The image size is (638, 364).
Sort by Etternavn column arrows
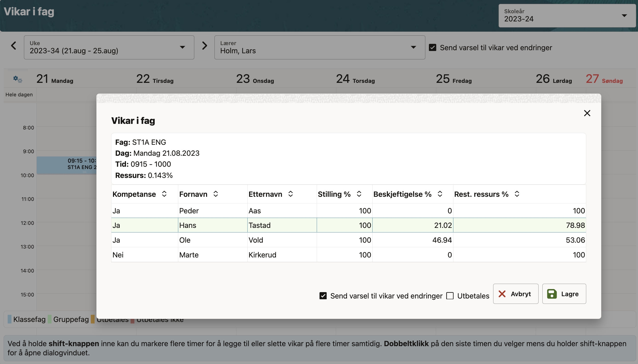(290, 194)
